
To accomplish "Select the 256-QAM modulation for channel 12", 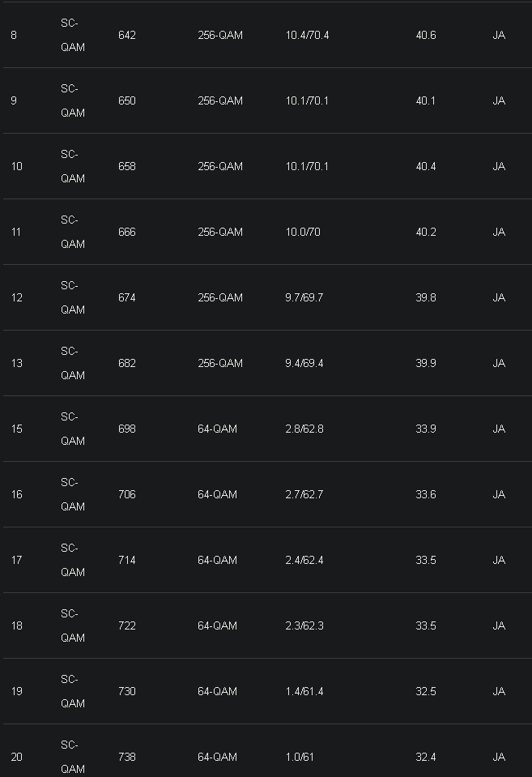I will (220, 298).
